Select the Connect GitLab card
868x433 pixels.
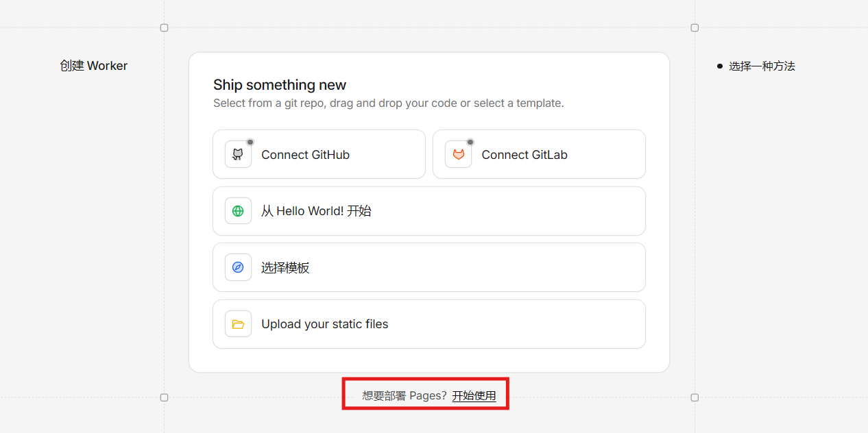click(x=539, y=154)
